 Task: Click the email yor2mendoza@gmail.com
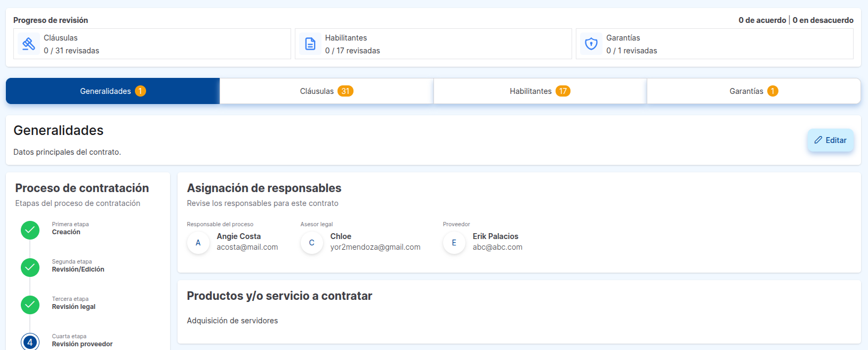coord(375,247)
